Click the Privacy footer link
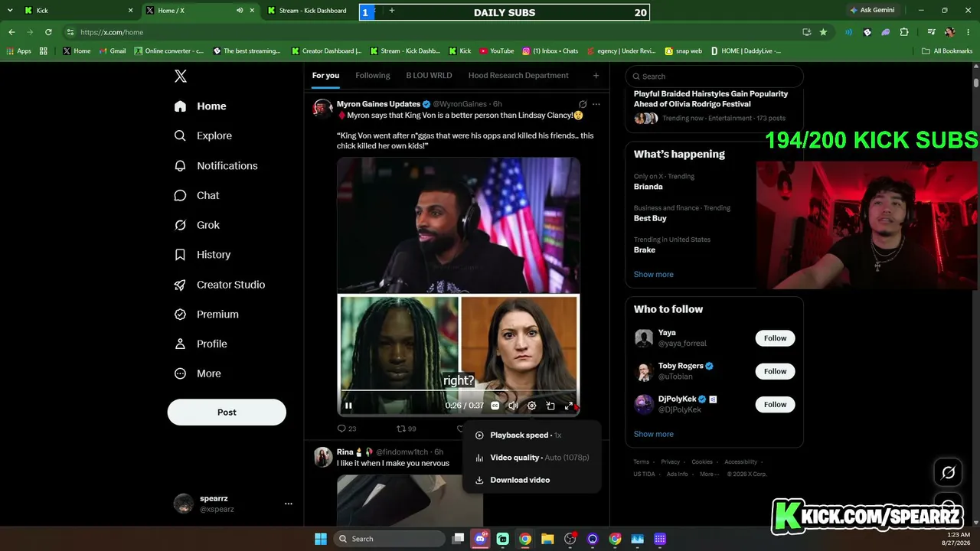This screenshot has height=551, width=980. (671, 462)
